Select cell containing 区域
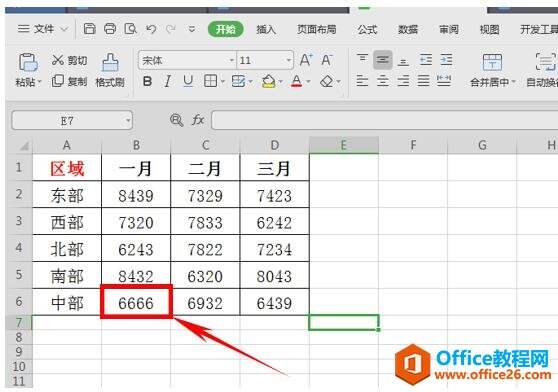 pos(67,168)
